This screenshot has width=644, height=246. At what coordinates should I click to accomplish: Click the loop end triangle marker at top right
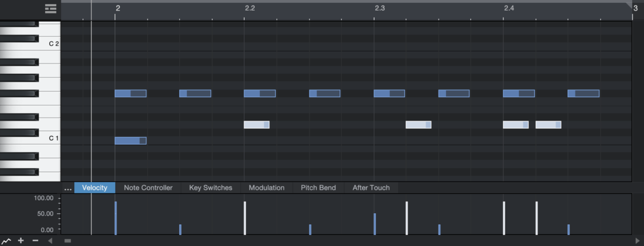point(629,5)
